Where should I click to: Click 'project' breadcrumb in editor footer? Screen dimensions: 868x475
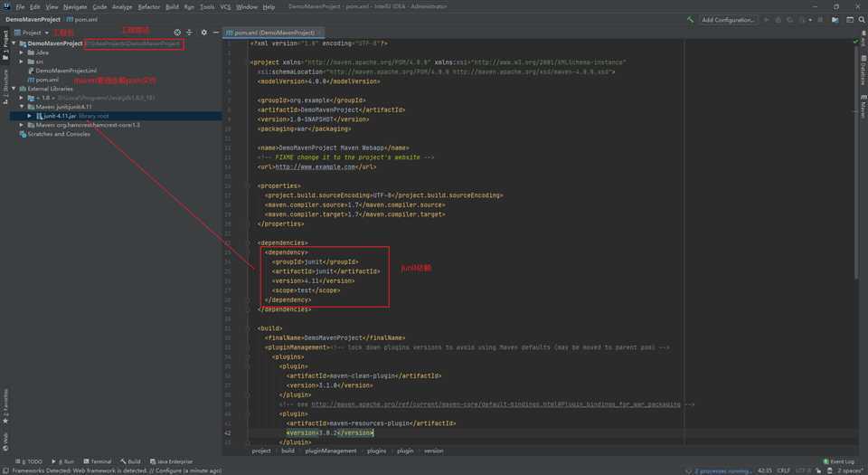pos(261,451)
